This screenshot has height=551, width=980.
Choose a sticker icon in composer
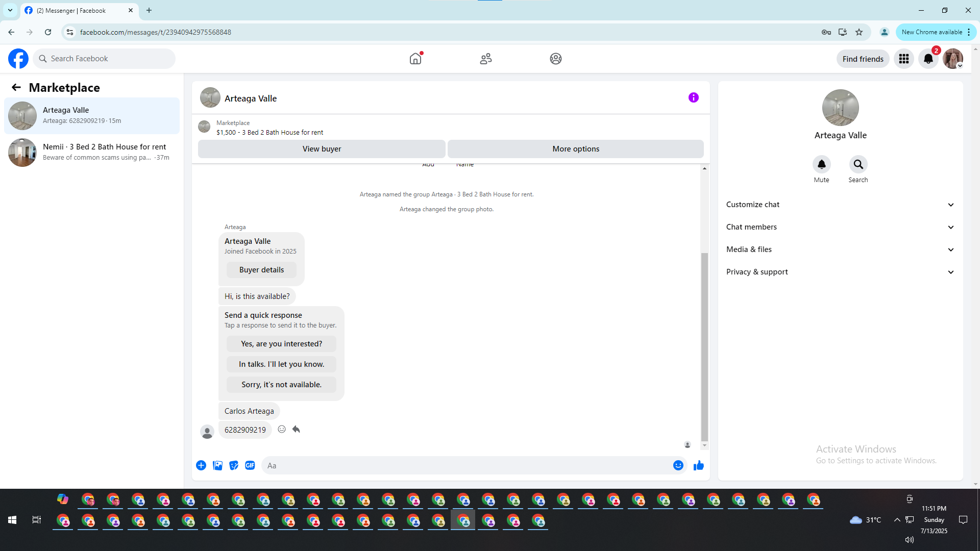click(x=234, y=465)
